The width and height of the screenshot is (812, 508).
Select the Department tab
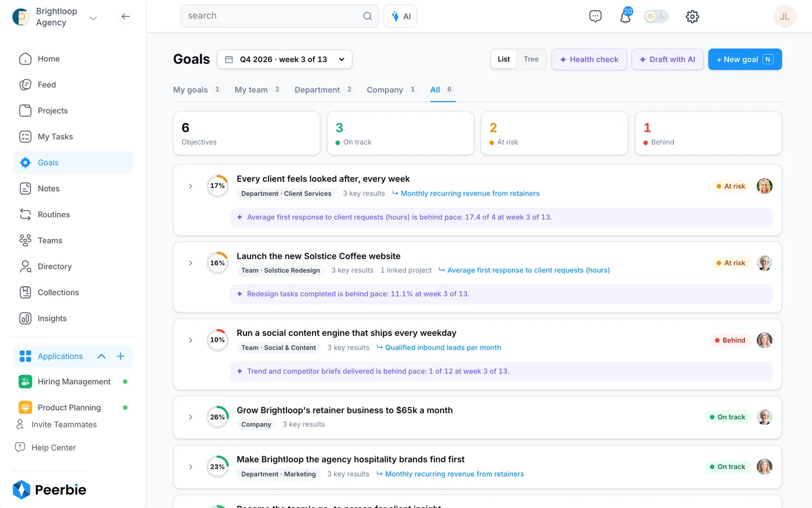[x=324, y=90]
